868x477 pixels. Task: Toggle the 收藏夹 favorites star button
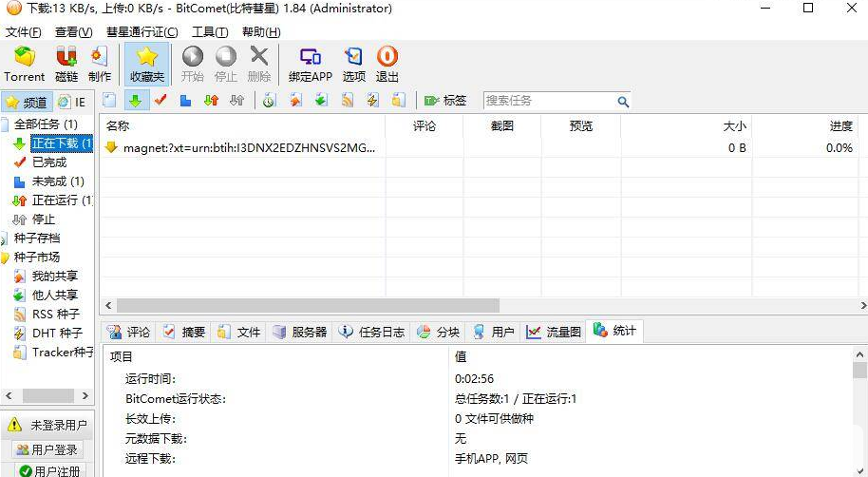tap(146, 65)
